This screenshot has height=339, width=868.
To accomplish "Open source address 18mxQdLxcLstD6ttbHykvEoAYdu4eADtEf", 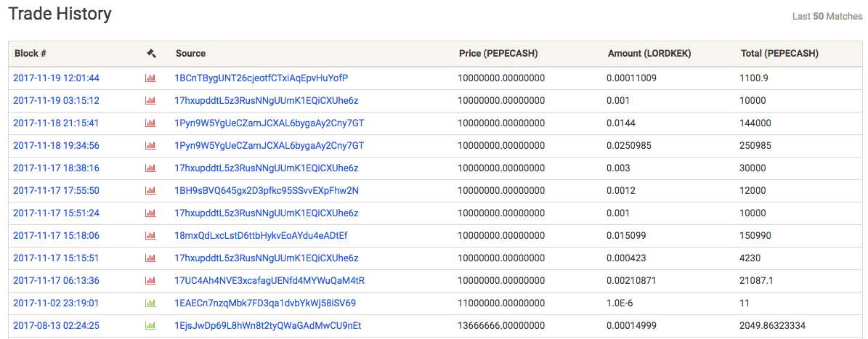I will (261, 236).
